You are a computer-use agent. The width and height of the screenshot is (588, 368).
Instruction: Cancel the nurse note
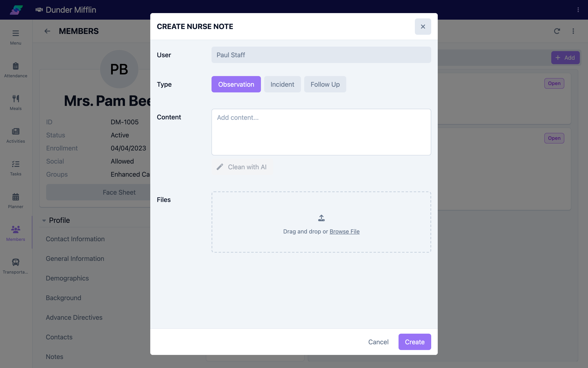pyautogui.click(x=378, y=342)
